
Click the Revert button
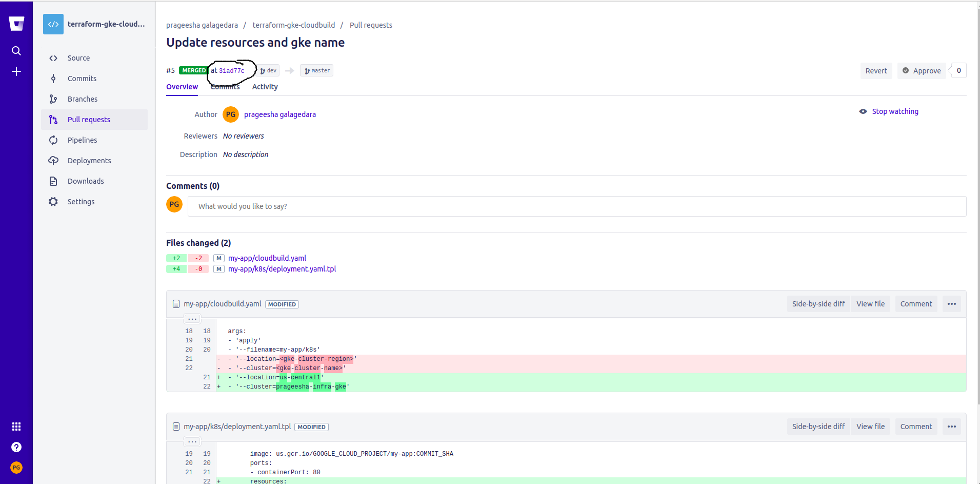coord(876,71)
